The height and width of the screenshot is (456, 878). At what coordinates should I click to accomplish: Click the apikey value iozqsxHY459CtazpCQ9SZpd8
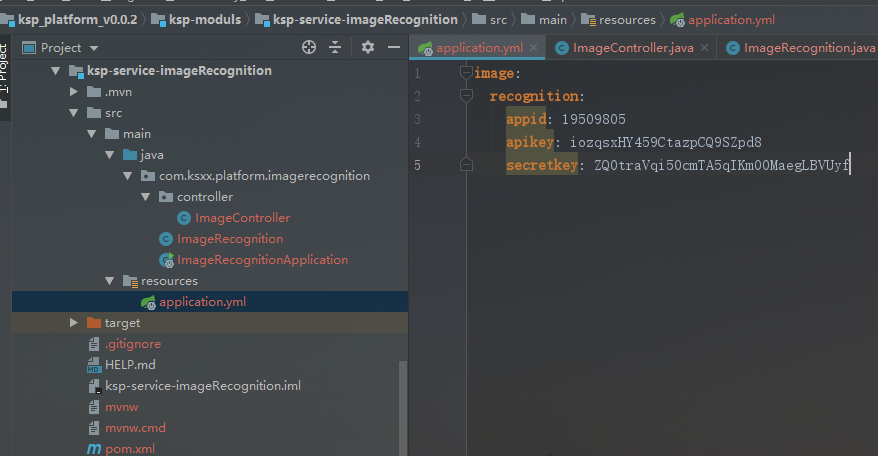[666, 142]
